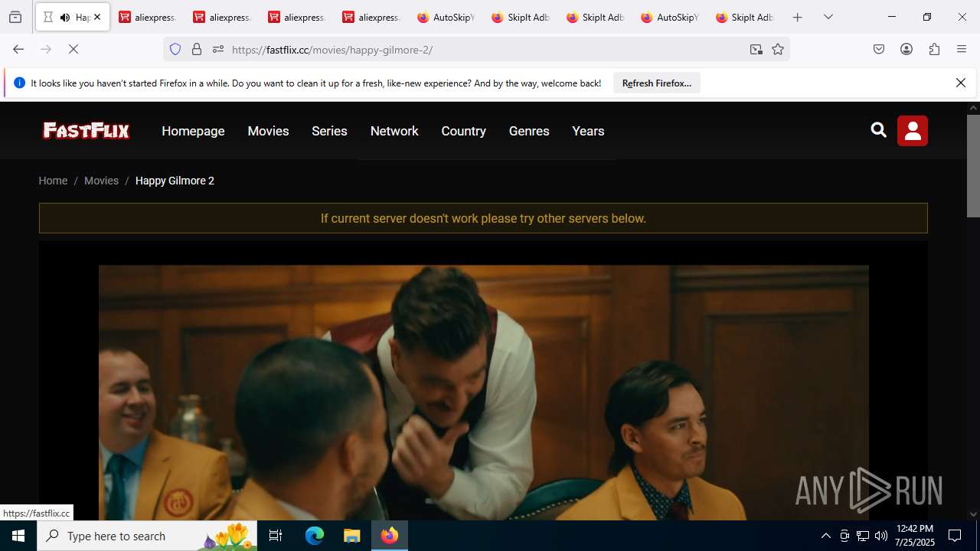
Task: Open the Country menu
Action: coord(463,131)
